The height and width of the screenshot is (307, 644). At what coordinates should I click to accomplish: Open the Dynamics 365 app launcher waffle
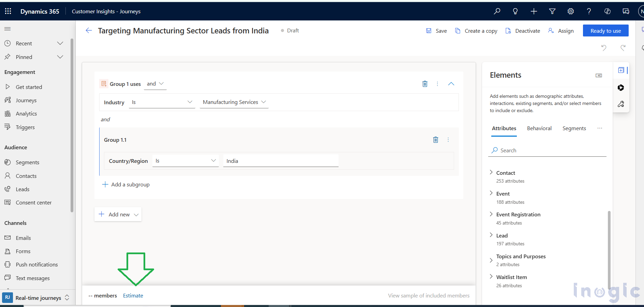coord(8,11)
